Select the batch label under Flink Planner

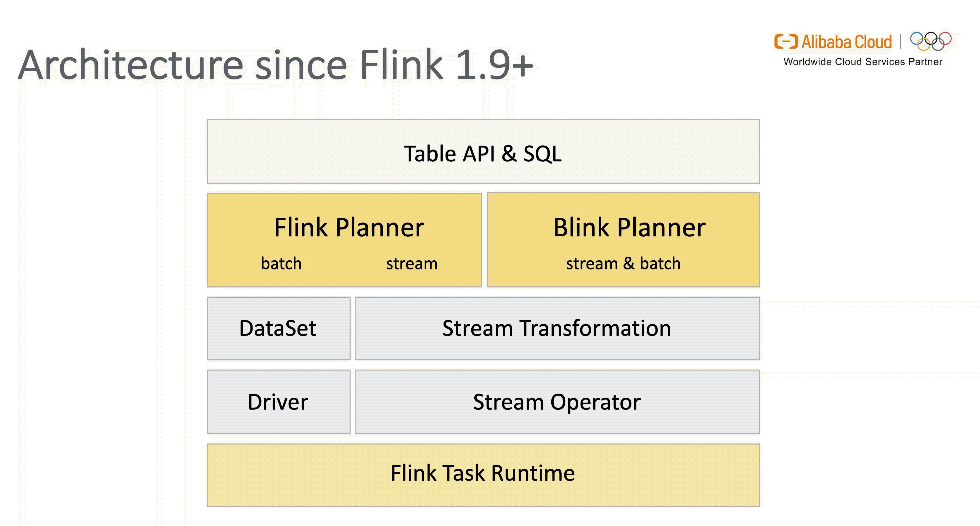pos(281,263)
